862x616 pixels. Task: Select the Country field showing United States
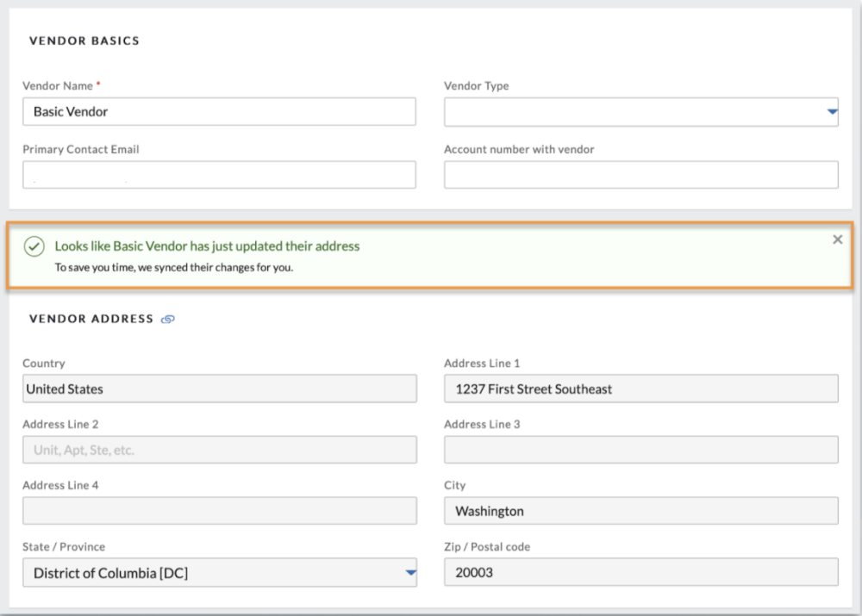tap(219, 389)
